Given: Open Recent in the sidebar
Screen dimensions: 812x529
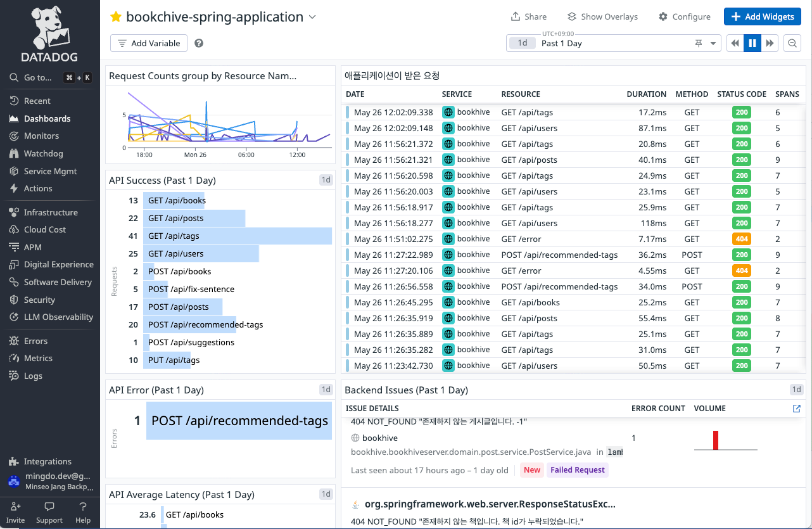Looking at the screenshot, I should tap(37, 101).
